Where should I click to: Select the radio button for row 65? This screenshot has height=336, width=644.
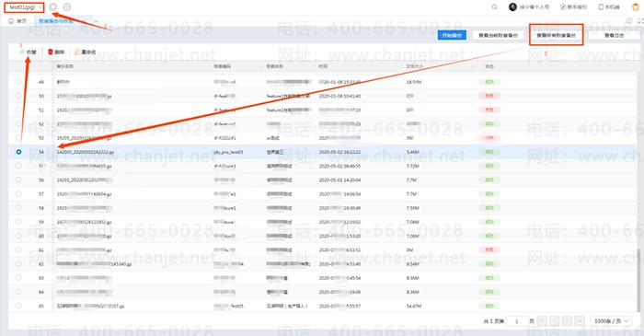(18, 306)
